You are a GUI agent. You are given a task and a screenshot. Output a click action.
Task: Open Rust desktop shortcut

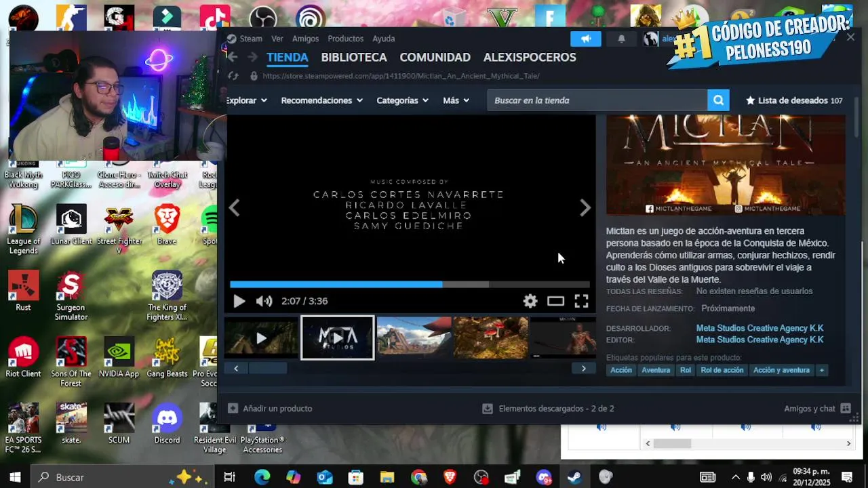tap(24, 291)
